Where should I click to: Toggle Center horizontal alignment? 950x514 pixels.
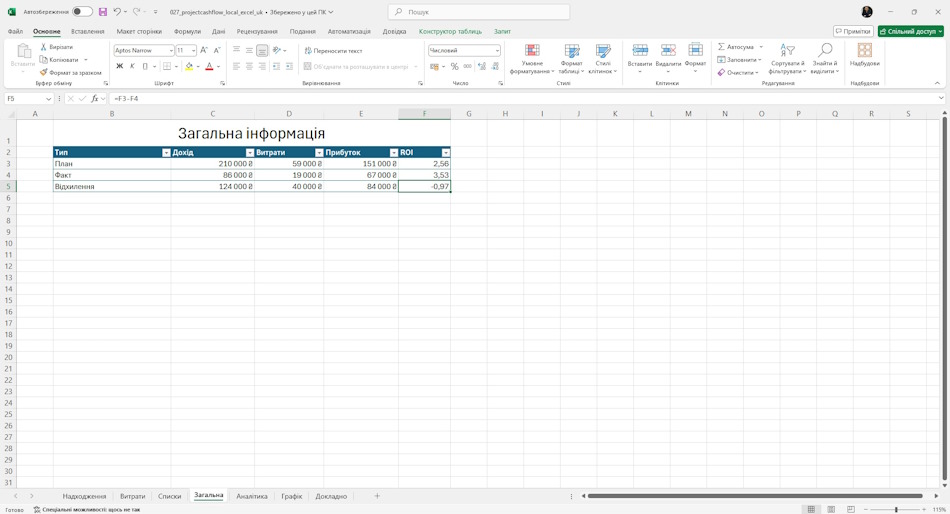tap(249, 67)
